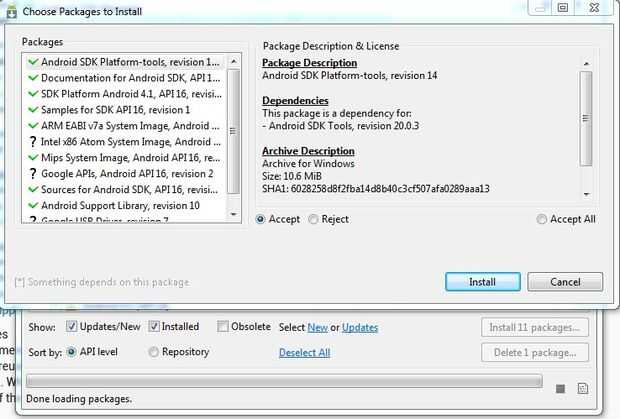
Task: Click the green checkmark beside Android Support Library
Action: (33, 206)
